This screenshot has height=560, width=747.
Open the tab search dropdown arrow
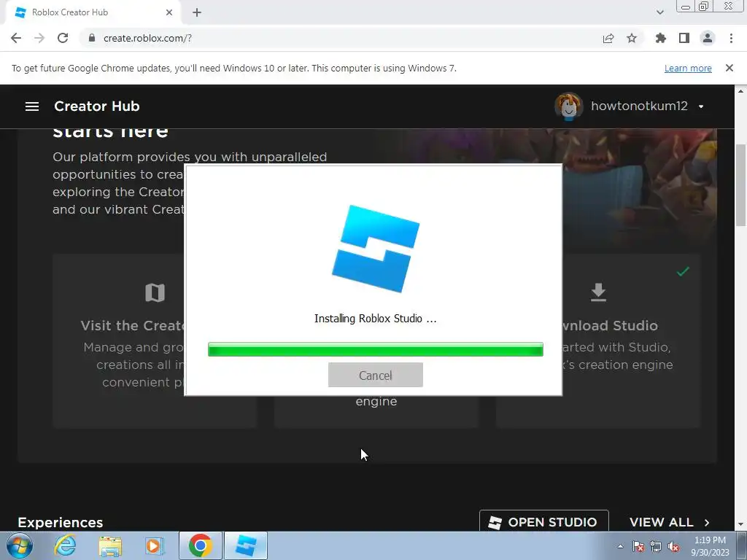tap(659, 12)
